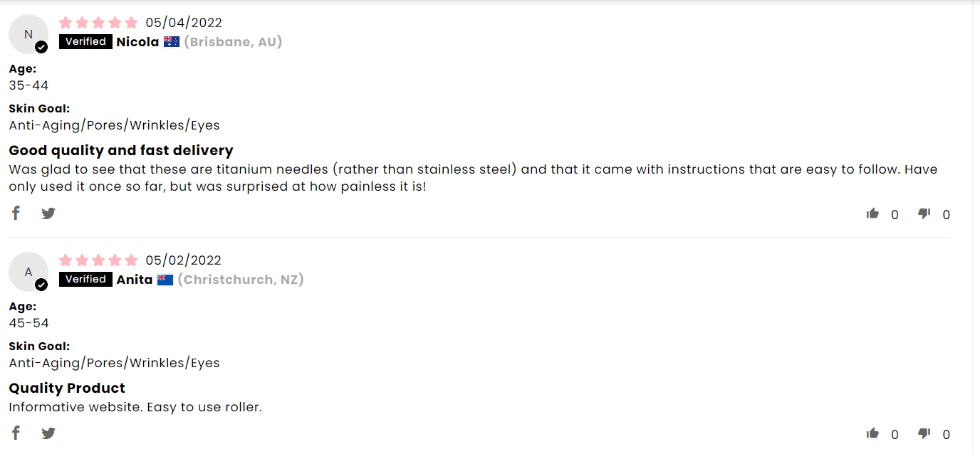Click review title 'Good quality and fast delivery'
980x454 pixels.
[x=121, y=150]
